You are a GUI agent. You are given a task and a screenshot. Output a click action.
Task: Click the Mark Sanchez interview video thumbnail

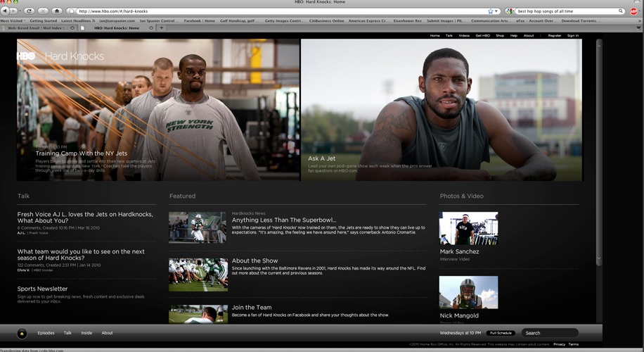(468, 228)
